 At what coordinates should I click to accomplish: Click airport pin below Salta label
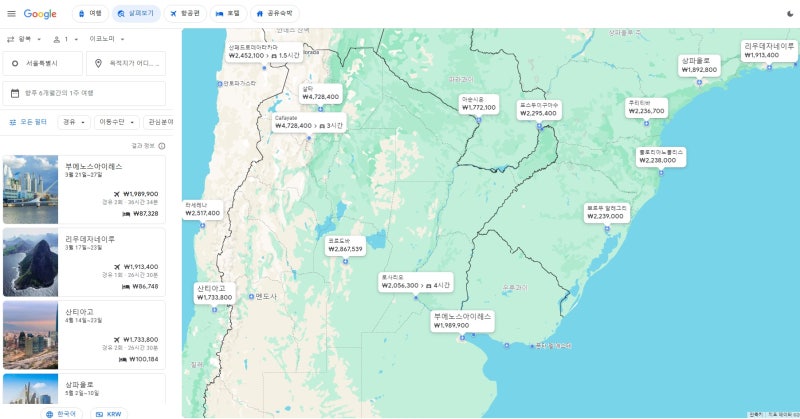(320, 109)
